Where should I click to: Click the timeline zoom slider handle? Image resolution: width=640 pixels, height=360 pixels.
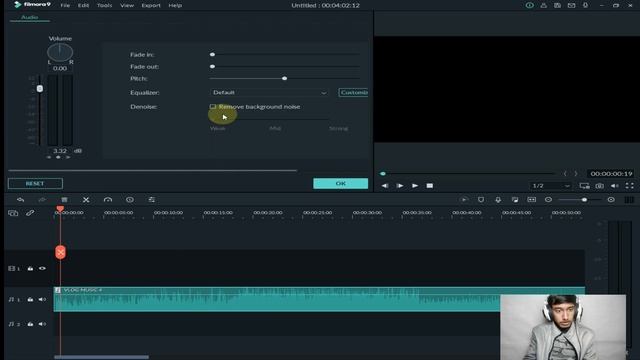pos(584,200)
